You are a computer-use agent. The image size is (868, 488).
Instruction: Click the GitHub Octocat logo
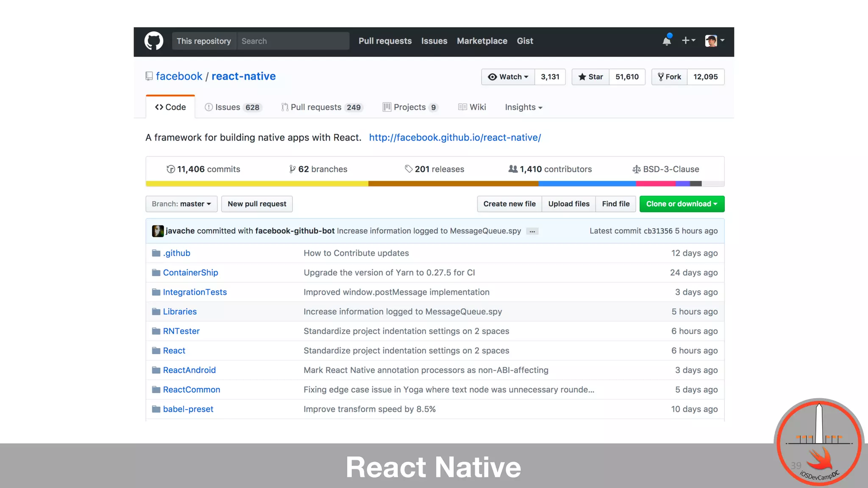click(153, 41)
